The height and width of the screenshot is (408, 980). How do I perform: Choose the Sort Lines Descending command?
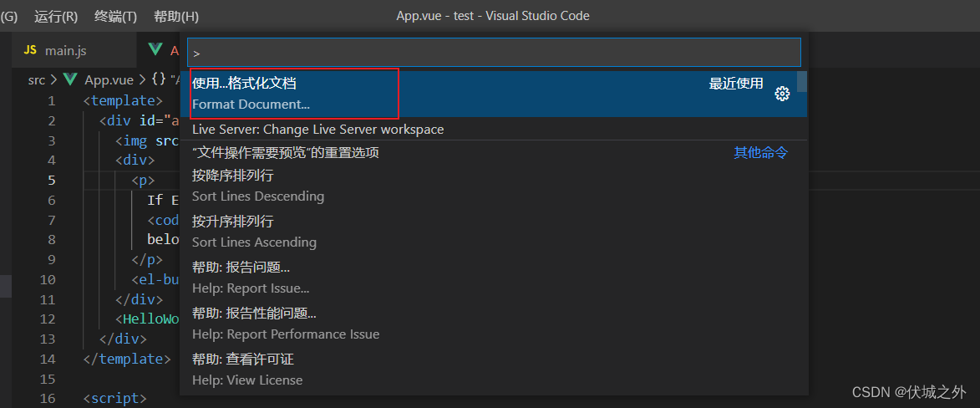point(257,186)
